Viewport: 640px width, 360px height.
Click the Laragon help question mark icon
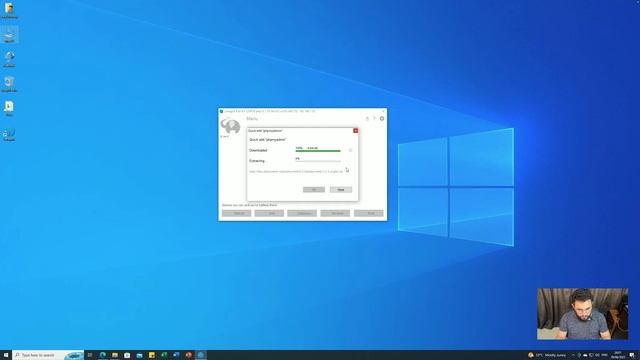374,118
